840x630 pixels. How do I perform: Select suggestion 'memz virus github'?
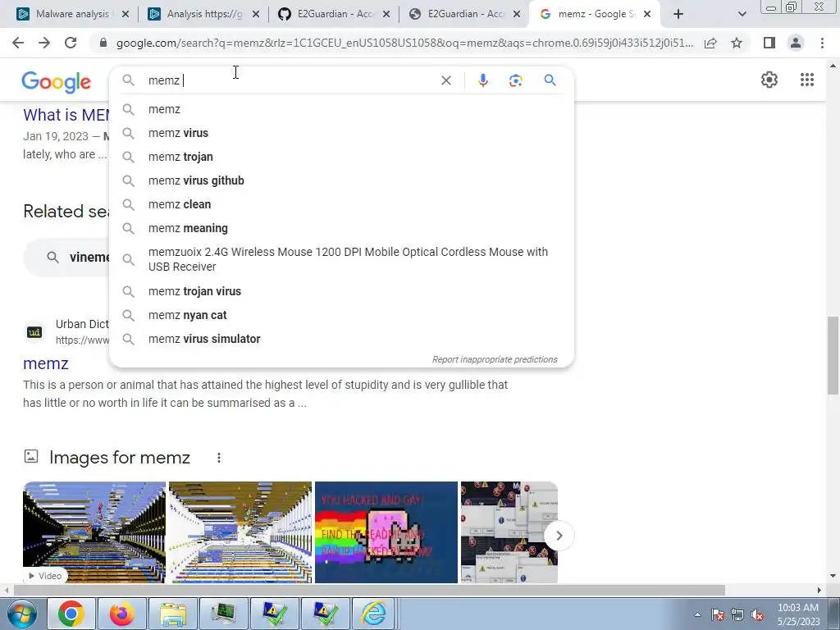tap(341, 180)
